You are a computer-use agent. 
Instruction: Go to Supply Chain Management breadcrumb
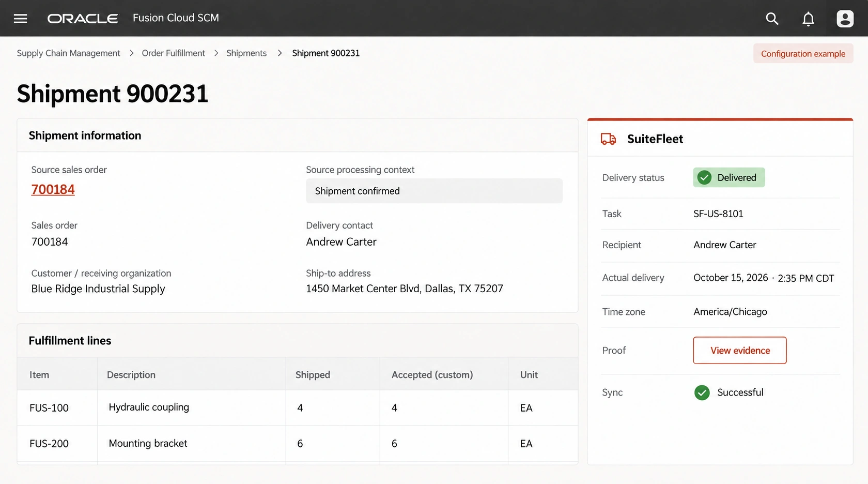pos(68,53)
